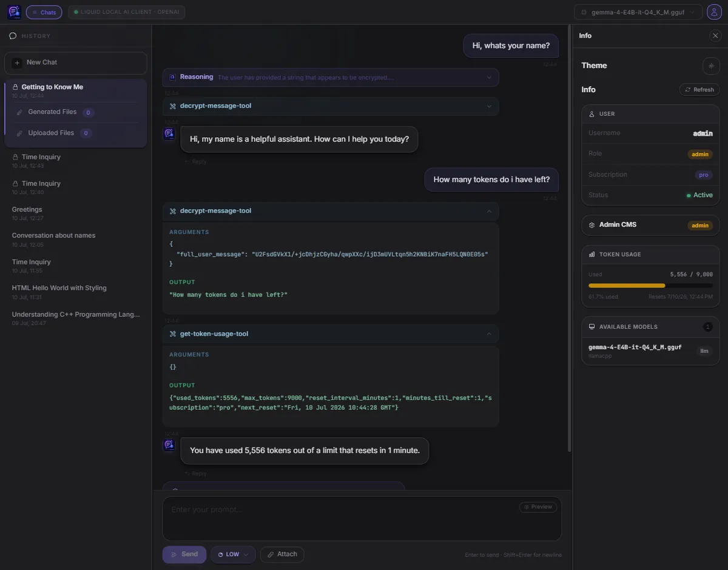Open the model selector dropdown gemma-4-E4B
Viewport: 728px width, 570px height.
tap(638, 12)
